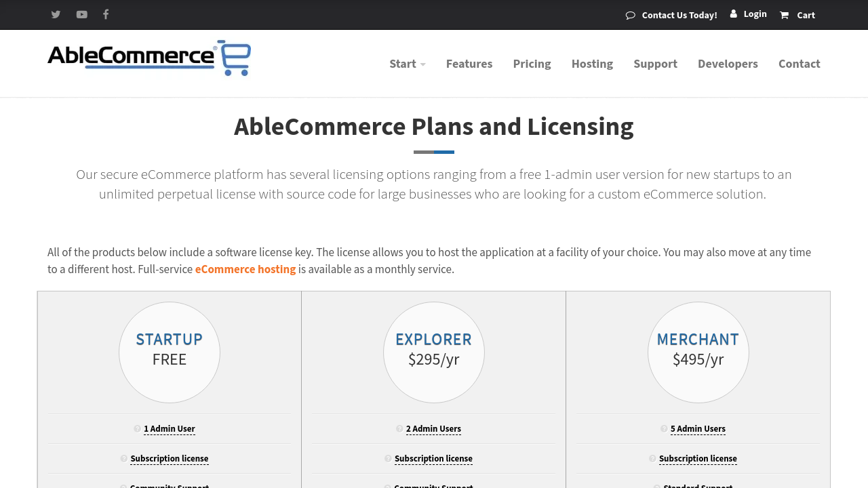Open the Features menu item

[469, 64]
